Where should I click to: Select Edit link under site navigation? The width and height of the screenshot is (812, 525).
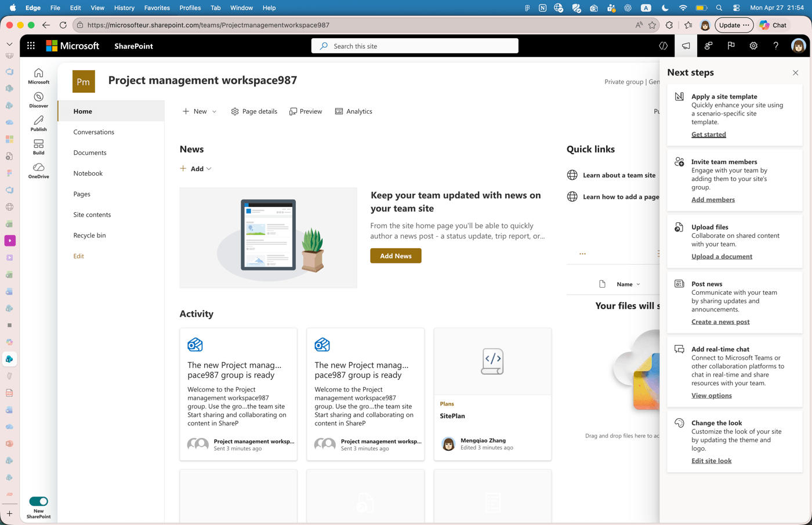coord(79,256)
